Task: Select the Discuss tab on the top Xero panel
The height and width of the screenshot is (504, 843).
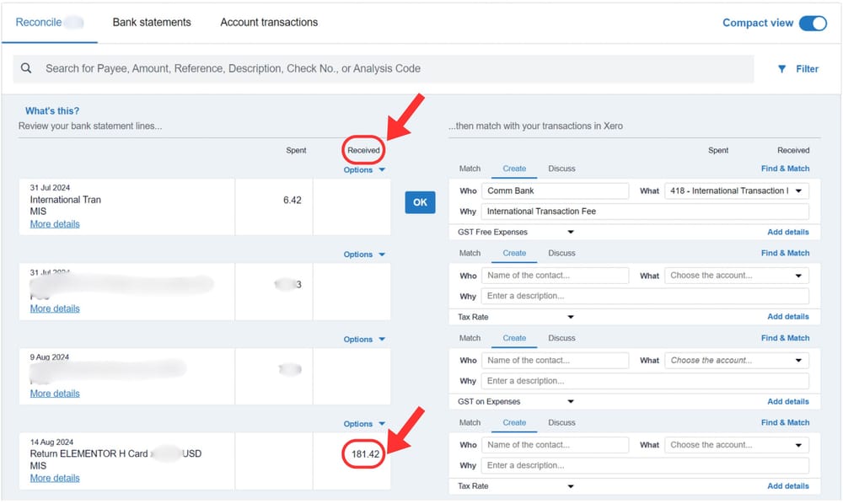Action: coord(561,168)
